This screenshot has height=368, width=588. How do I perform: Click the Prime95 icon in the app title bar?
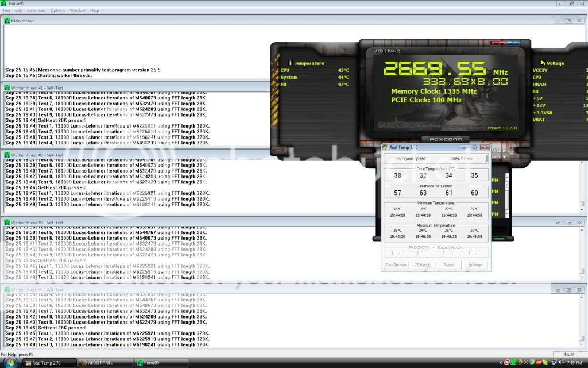pos(4,3)
